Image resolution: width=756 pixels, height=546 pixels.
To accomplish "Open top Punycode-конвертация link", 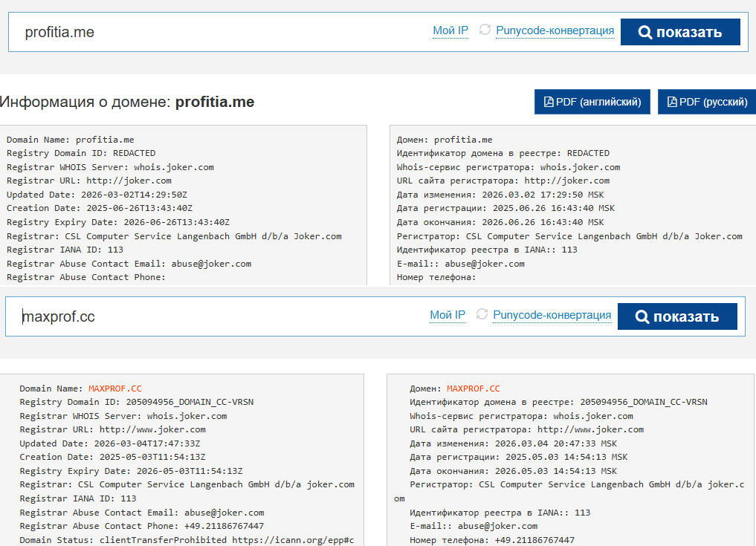I will pyautogui.click(x=555, y=30).
